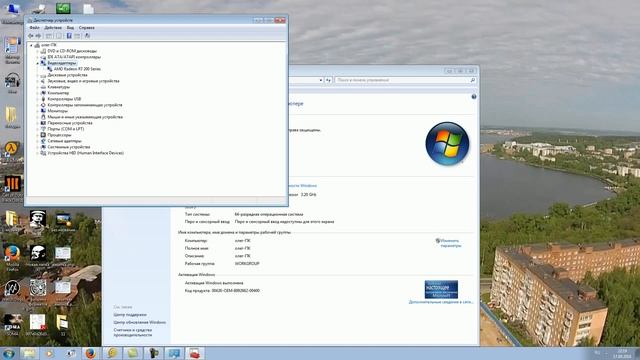This screenshot has width=640, height=360.
Task: Expand the Процессоры category
Action: [37, 135]
